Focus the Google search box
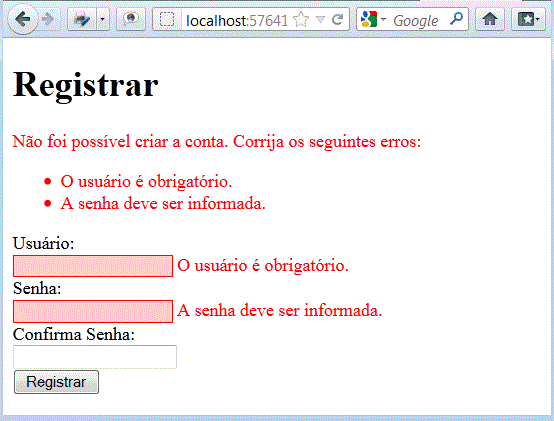This screenshot has height=421, width=554. 417,20
